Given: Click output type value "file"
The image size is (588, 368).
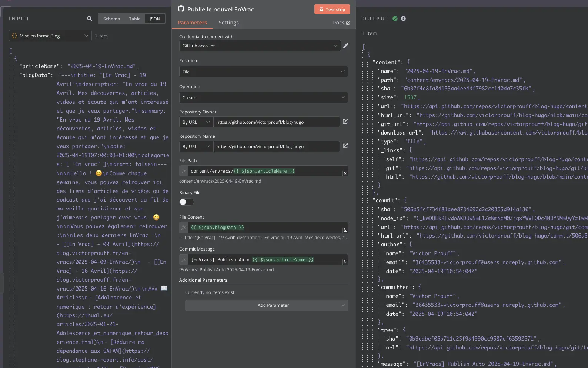Looking at the screenshot, I should click(413, 142).
